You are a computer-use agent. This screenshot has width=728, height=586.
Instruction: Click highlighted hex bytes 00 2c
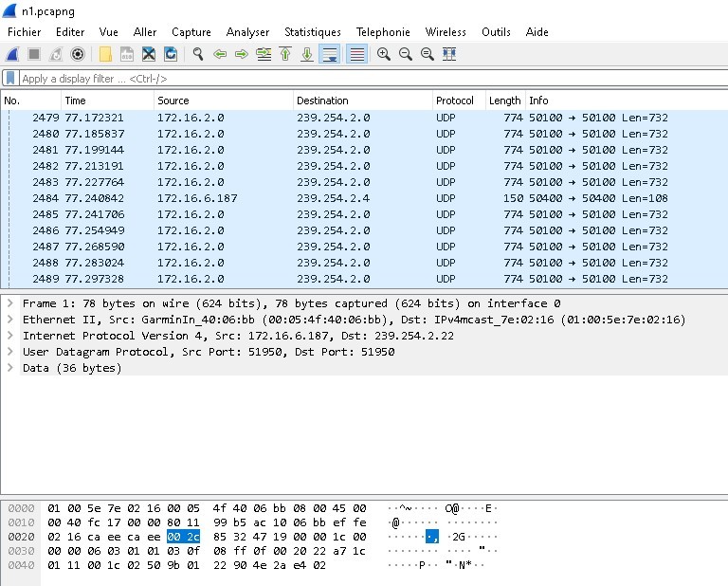click(183, 537)
